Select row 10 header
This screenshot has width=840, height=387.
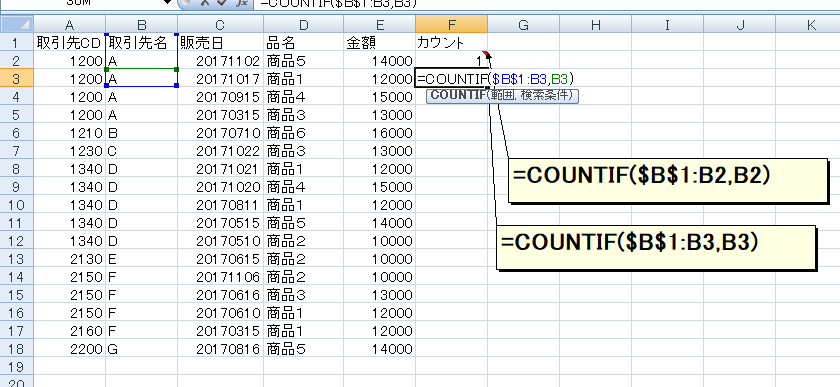(17, 205)
